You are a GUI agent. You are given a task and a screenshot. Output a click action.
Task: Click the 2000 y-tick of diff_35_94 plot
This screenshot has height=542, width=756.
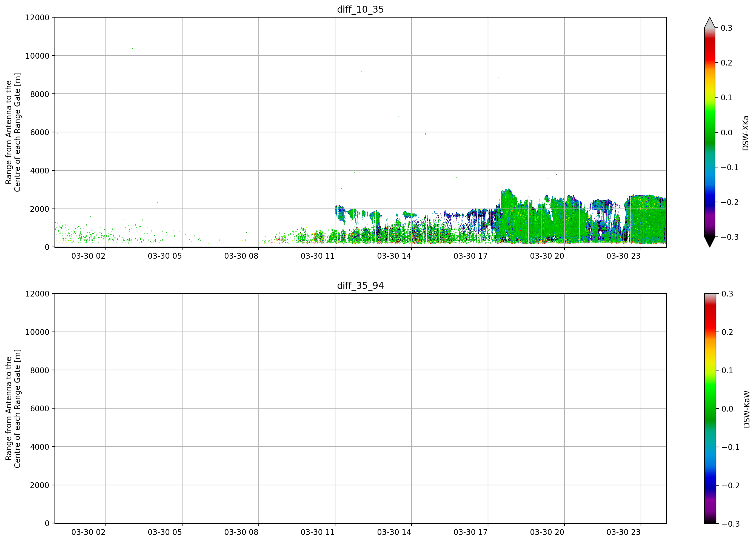point(40,485)
